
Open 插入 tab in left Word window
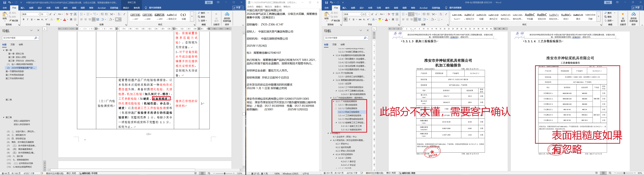pos(23,8)
